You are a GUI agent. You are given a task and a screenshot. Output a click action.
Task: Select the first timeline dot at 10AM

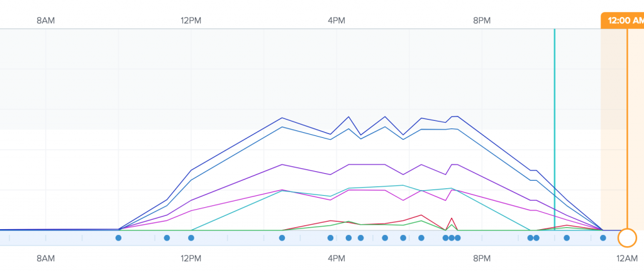pyautogui.click(x=118, y=238)
